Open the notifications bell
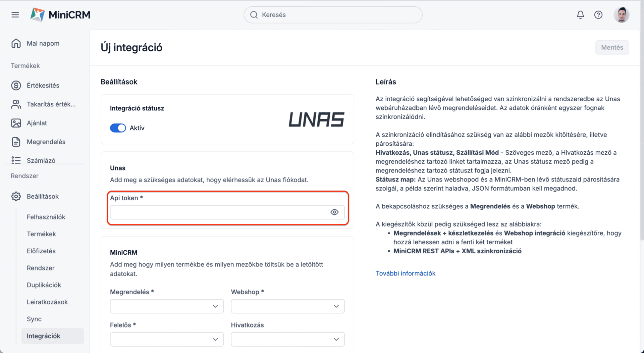This screenshot has width=644, height=353. pyautogui.click(x=580, y=15)
